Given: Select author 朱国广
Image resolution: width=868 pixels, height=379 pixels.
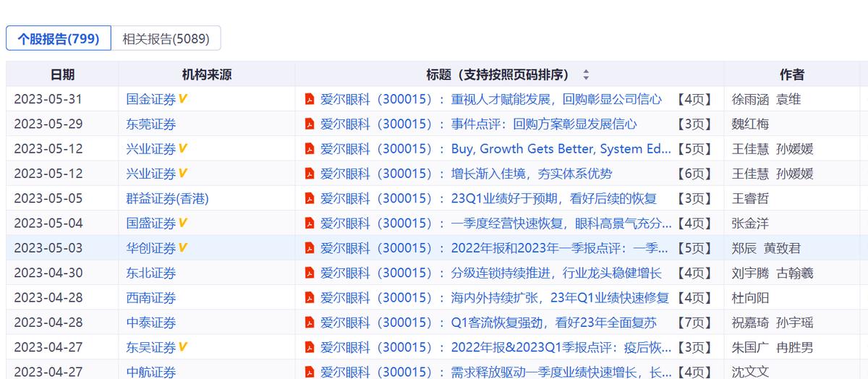Looking at the screenshot, I should (x=751, y=347).
